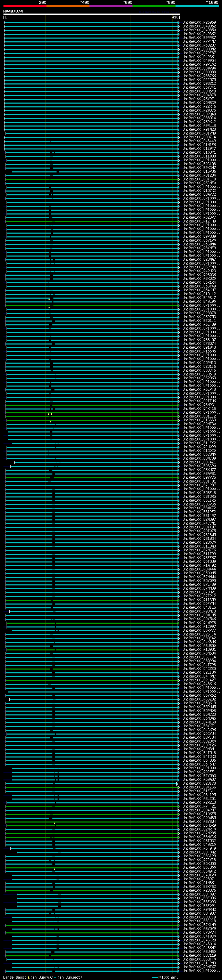Select the UniRef100_O80988 label

pyautogui.click(x=199, y=72)
